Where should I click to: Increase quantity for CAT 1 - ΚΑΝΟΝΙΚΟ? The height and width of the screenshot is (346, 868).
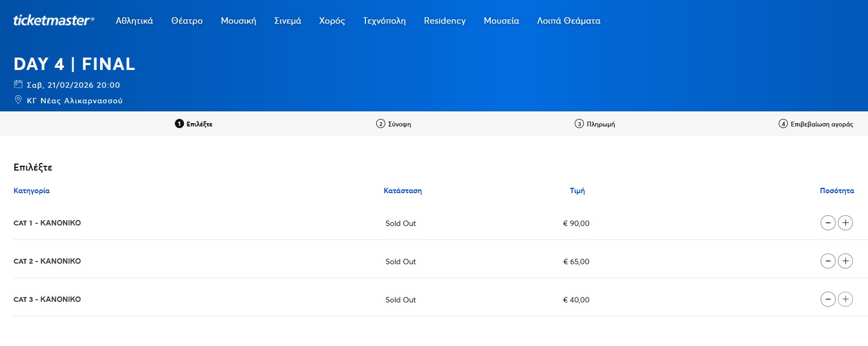[845, 223]
